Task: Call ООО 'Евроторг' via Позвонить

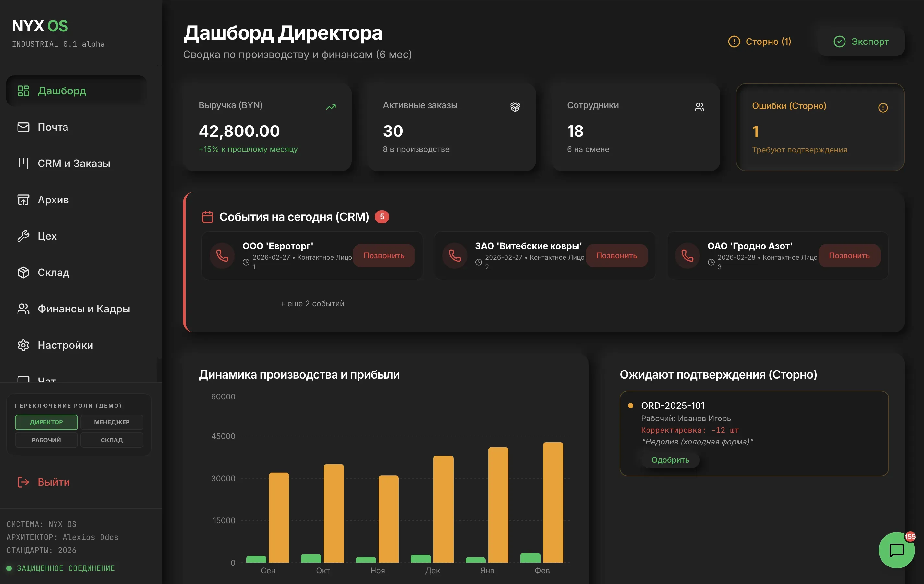Action: point(384,256)
